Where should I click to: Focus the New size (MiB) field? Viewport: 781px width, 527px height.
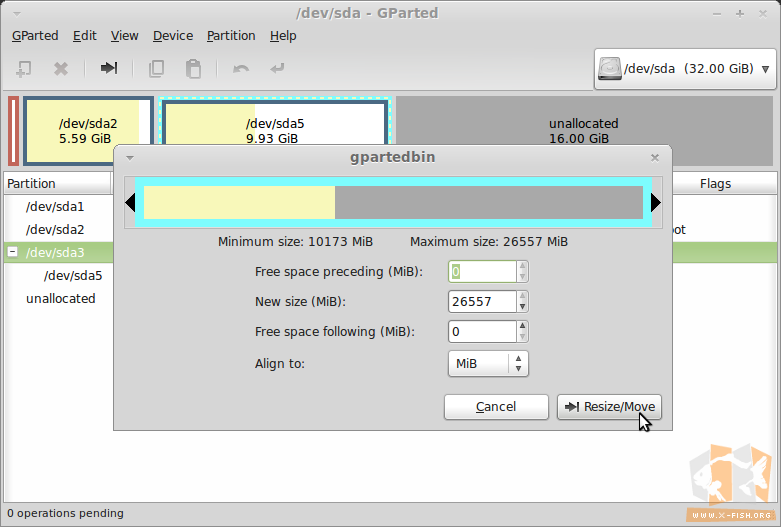tap(482, 301)
